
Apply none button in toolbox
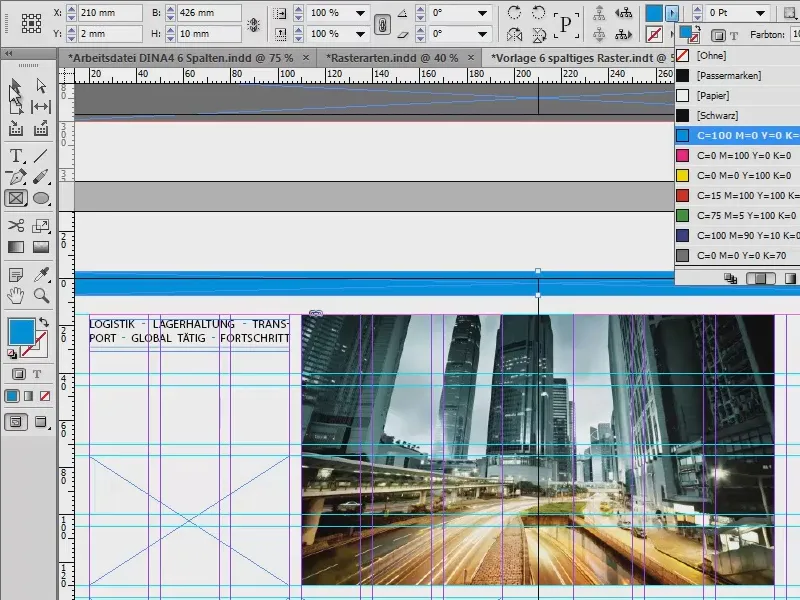click(45, 396)
